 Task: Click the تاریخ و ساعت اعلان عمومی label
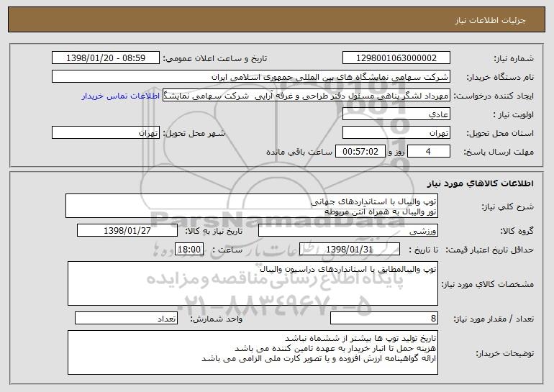click(215, 59)
